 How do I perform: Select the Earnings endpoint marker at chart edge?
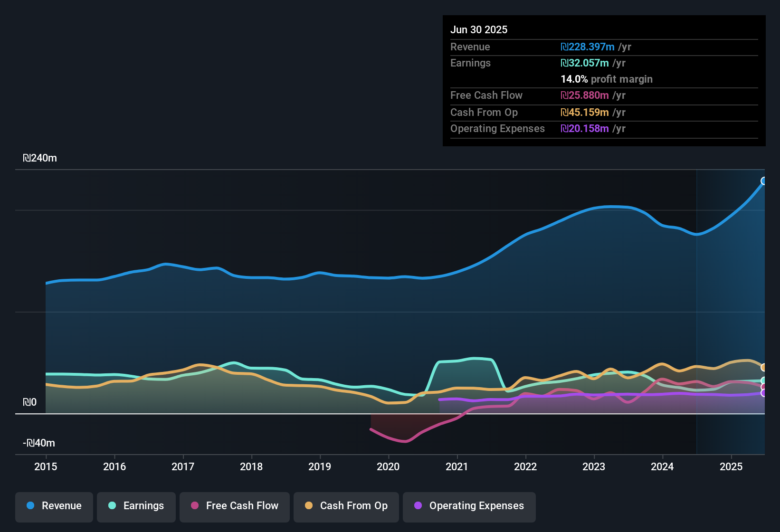[x=764, y=380]
